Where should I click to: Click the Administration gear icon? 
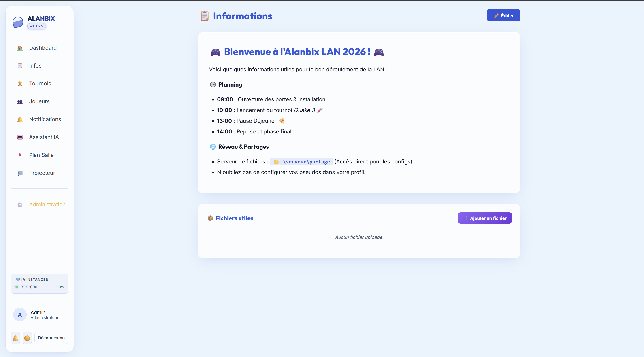click(20, 205)
